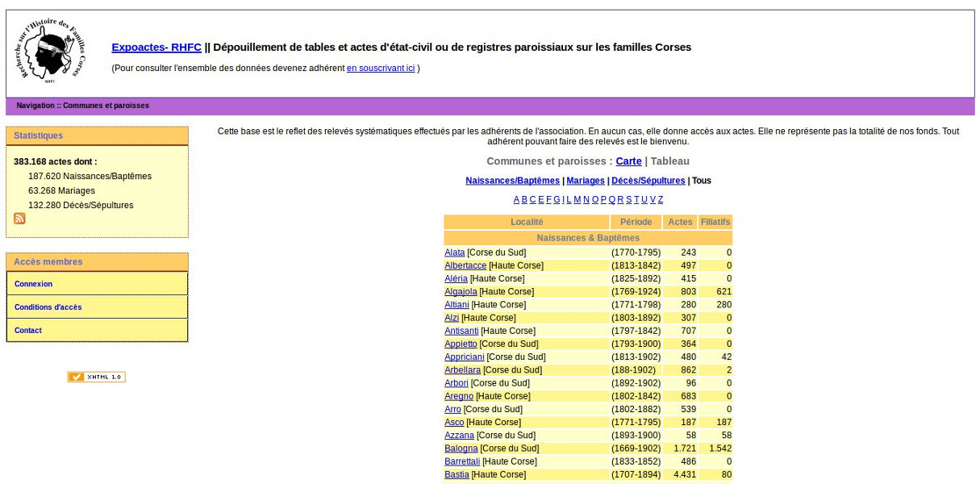Jump to localities starting with S
The height and width of the screenshot is (484, 980).
pyautogui.click(x=629, y=199)
